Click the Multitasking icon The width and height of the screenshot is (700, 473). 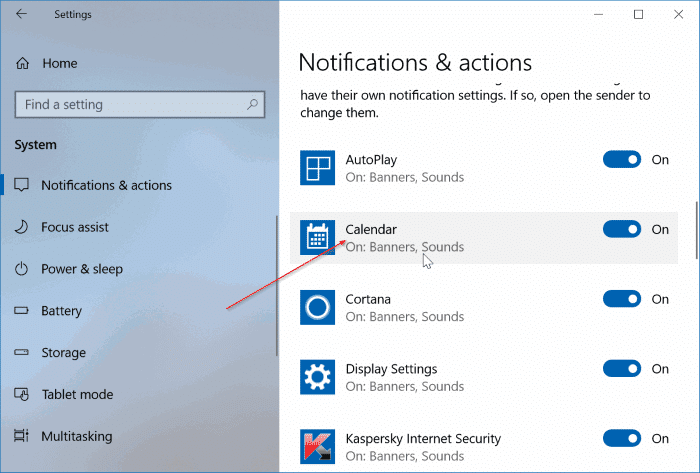point(21,436)
